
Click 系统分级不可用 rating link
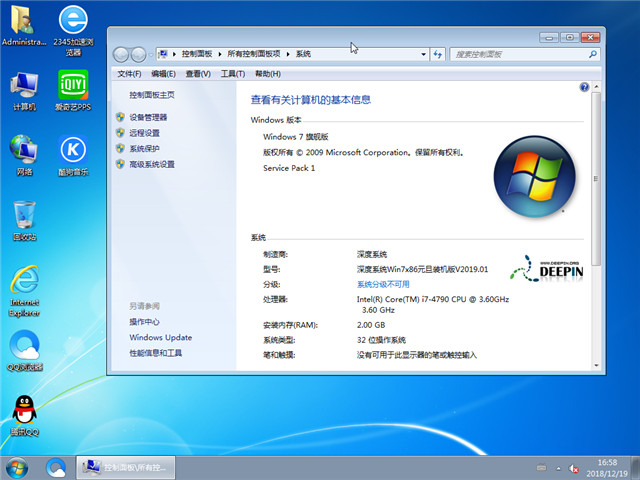[383, 284]
